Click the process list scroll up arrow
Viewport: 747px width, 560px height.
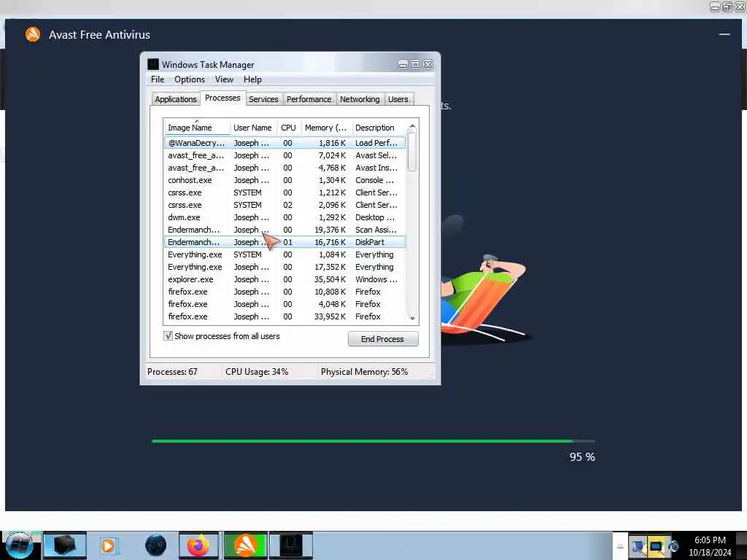412,126
